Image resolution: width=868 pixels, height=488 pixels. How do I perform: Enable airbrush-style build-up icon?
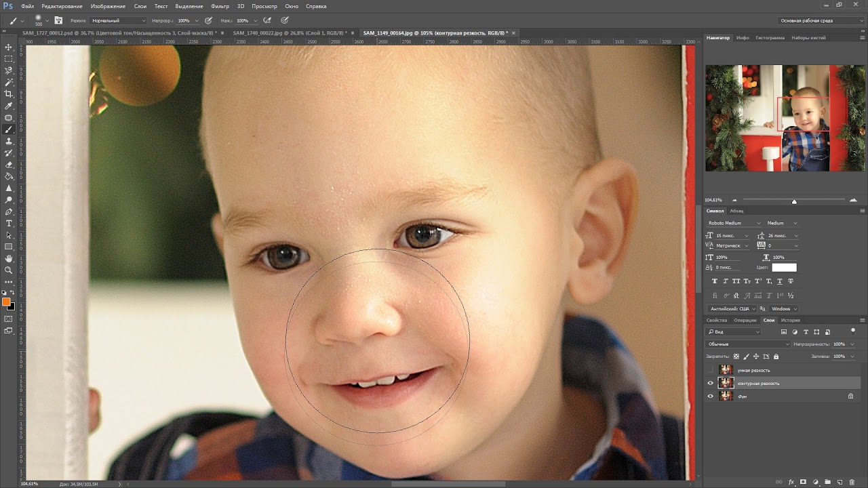click(267, 20)
